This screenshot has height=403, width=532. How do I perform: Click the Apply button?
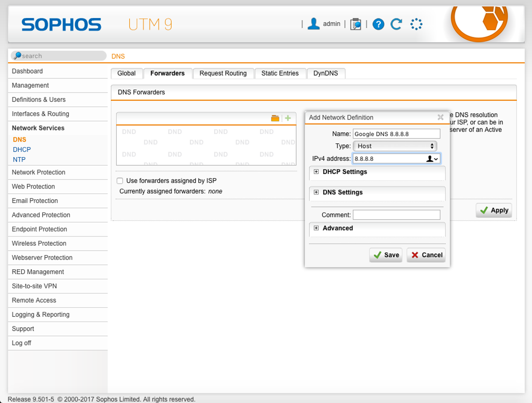click(x=494, y=210)
